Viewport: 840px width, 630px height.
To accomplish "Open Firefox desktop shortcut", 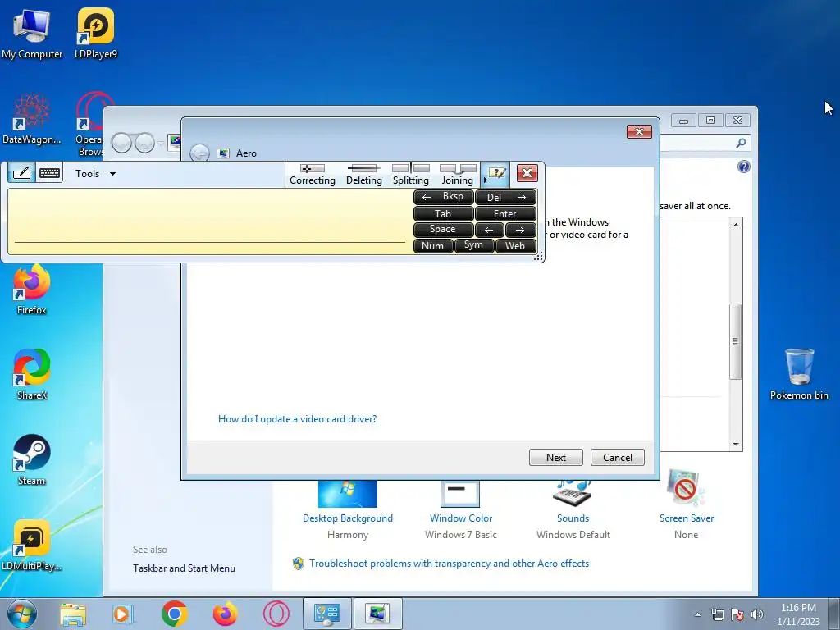I will pos(32,290).
